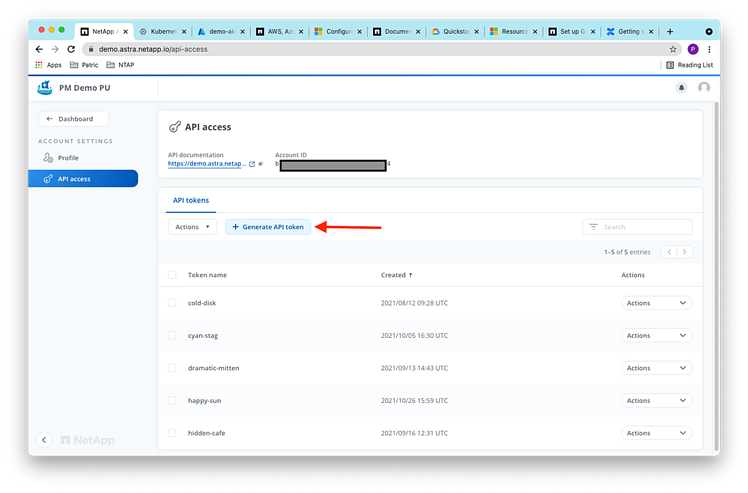The height and width of the screenshot is (493, 748).
Task: Click the browser reload icon
Action: (70, 48)
